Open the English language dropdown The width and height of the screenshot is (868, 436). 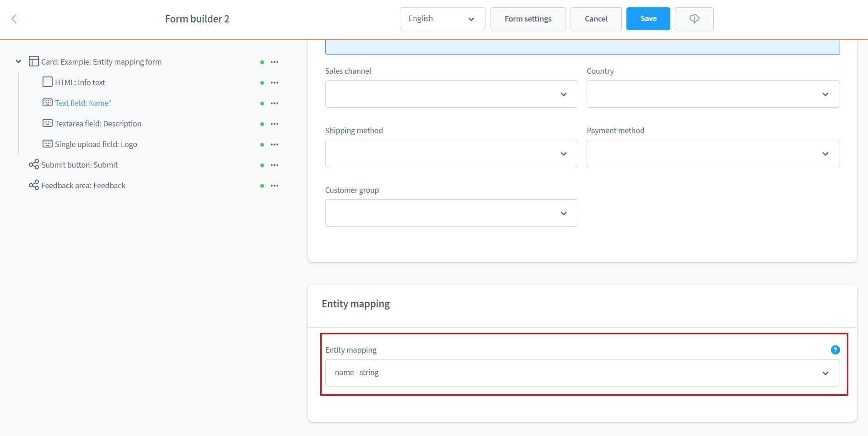pos(442,19)
